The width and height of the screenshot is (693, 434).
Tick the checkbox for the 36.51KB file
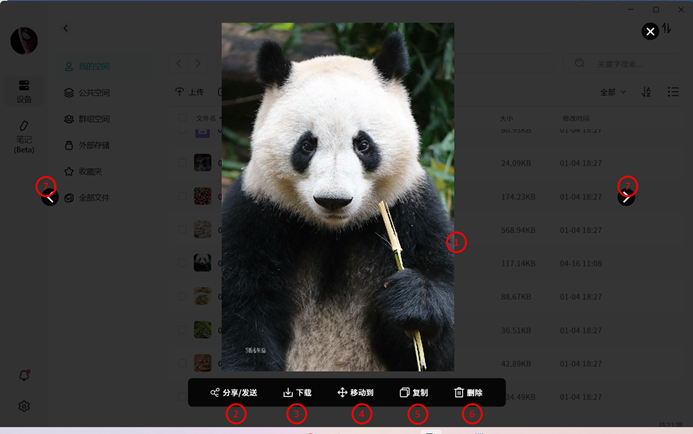coord(181,329)
